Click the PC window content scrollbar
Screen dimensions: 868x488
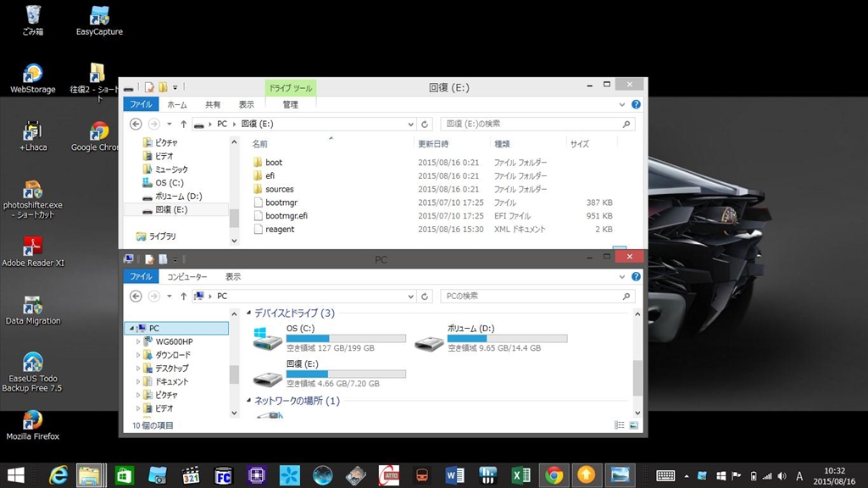pyautogui.click(x=637, y=378)
